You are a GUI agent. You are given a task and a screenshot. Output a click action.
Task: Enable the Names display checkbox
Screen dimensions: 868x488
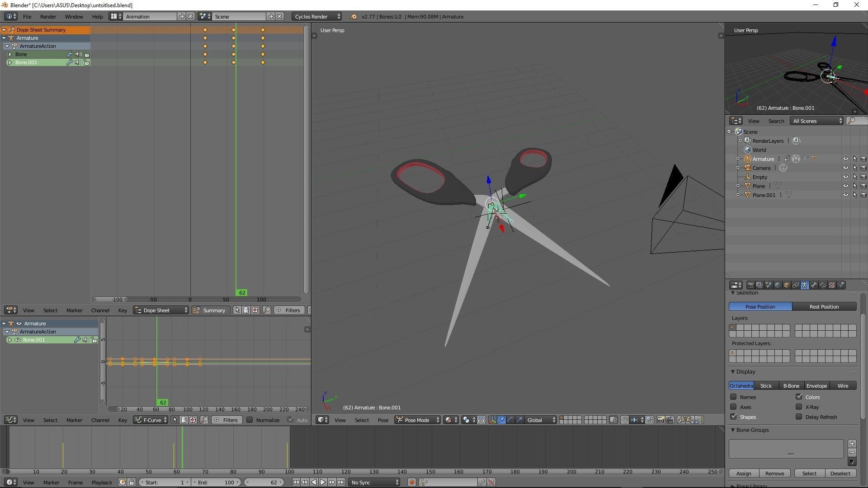click(x=733, y=397)
